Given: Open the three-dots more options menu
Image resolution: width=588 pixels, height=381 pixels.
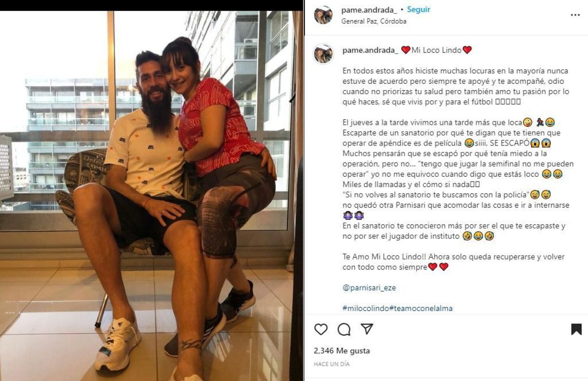Looking at the screenshot, I should [x=575, y=15].
